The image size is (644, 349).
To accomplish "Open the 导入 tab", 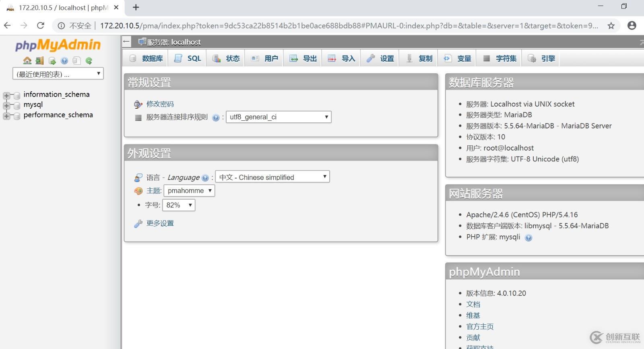I will click(x=342, y=58).
